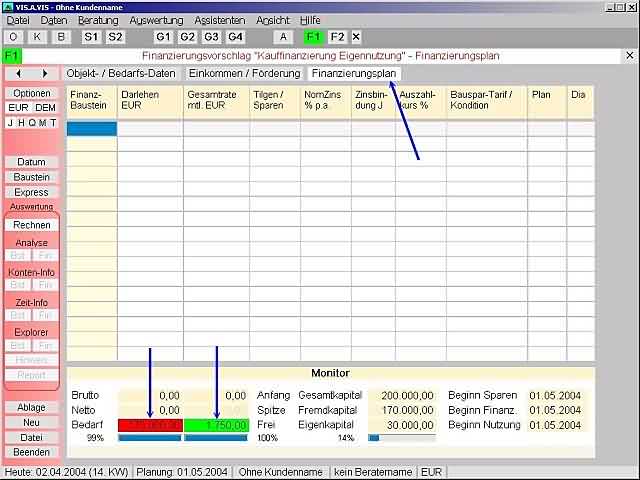
Task: Click the A toolbar button
Action: point(283,37)
